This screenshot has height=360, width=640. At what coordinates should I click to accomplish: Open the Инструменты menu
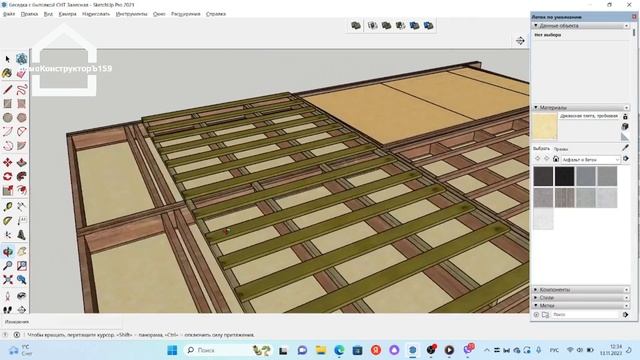(131, 14)
